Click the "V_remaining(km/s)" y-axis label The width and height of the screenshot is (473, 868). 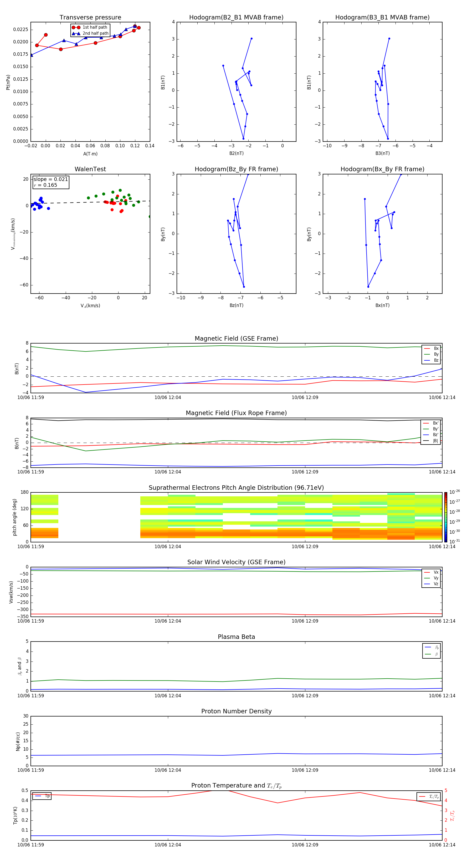click(13, 234)
